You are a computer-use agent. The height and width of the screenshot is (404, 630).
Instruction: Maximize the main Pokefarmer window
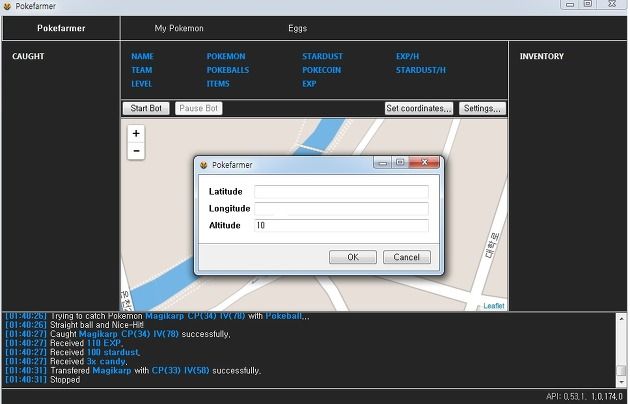pos(588,4)
